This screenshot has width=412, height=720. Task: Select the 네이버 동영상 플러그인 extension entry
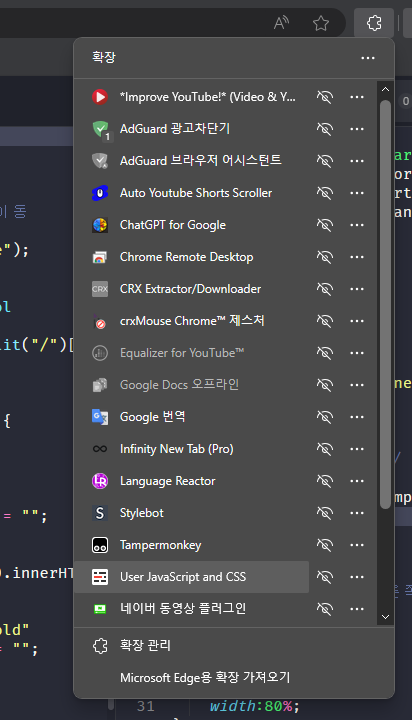(x=192, y=609)
